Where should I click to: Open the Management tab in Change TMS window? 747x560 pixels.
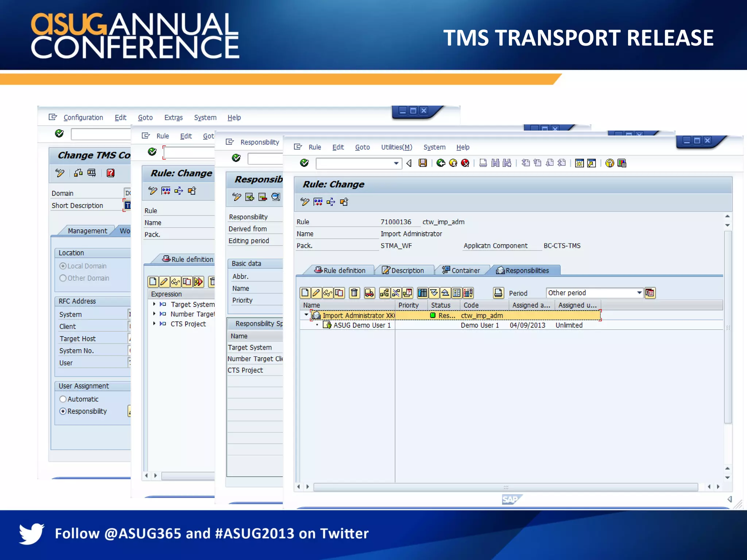[x=88, y=231]
